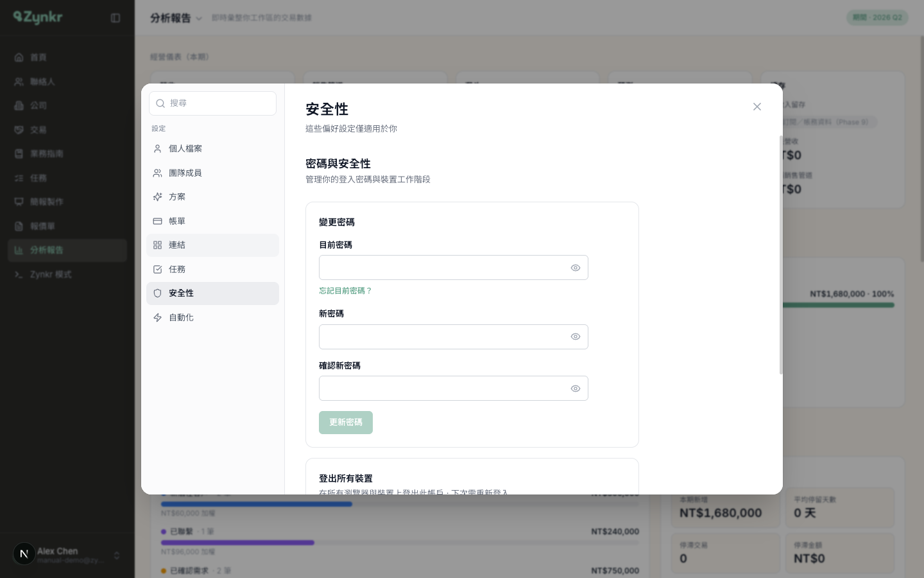This screenshot has width=924, height=578.
Task: Click the background sidebar 任務 list icon
Action: (x=19, y=178)
